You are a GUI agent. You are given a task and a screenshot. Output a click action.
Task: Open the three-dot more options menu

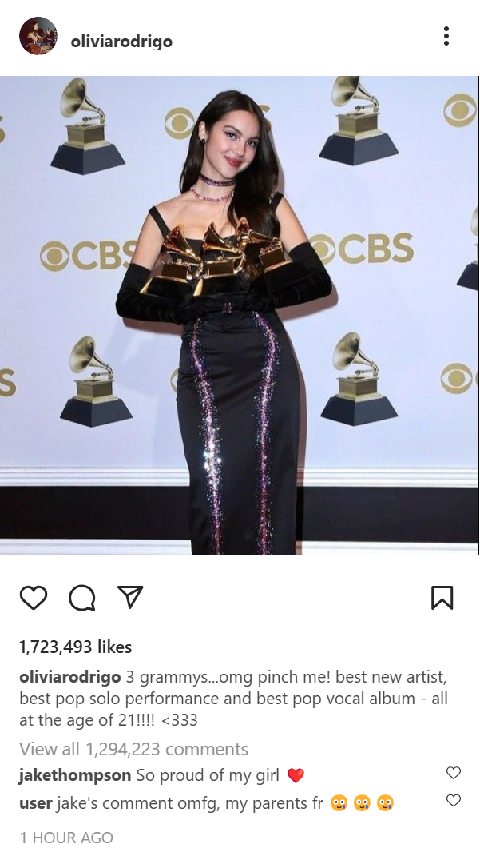(446, 36)
